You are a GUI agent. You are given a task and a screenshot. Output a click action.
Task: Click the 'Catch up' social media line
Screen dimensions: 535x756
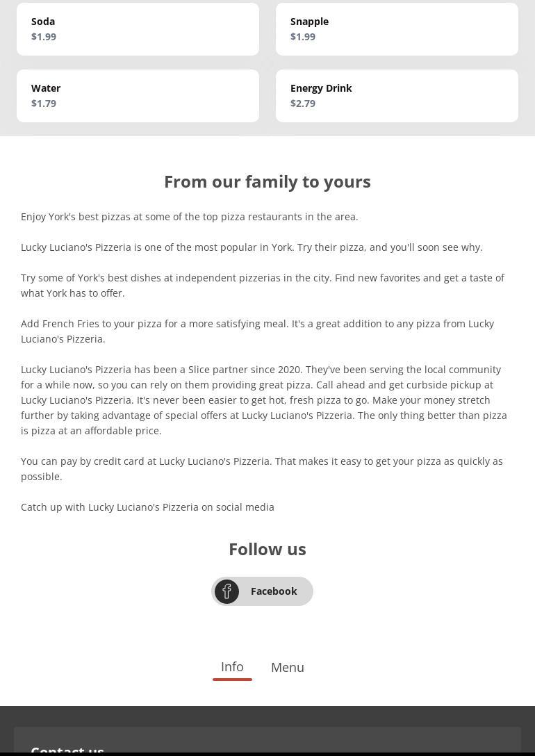pos(147,507)
